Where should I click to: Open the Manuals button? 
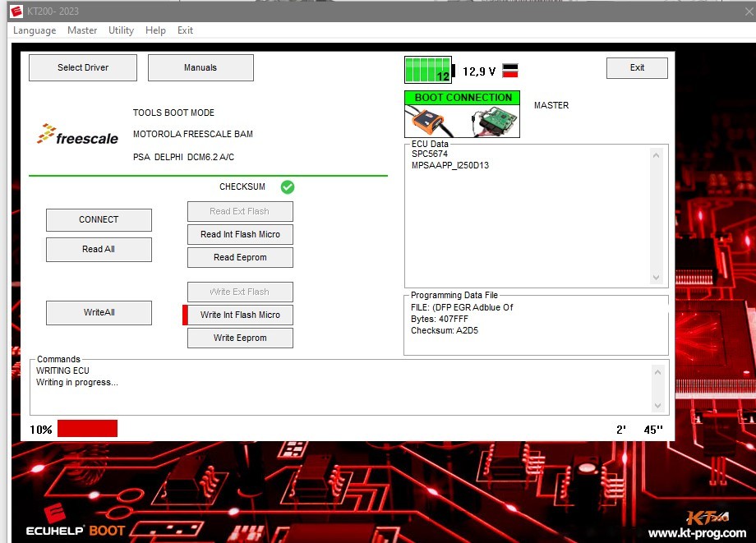201,68
